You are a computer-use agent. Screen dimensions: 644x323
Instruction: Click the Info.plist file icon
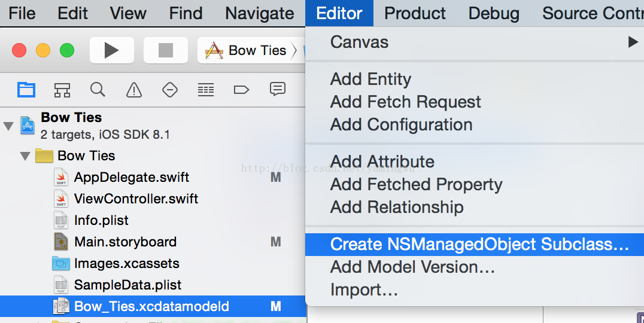point(61,220)
